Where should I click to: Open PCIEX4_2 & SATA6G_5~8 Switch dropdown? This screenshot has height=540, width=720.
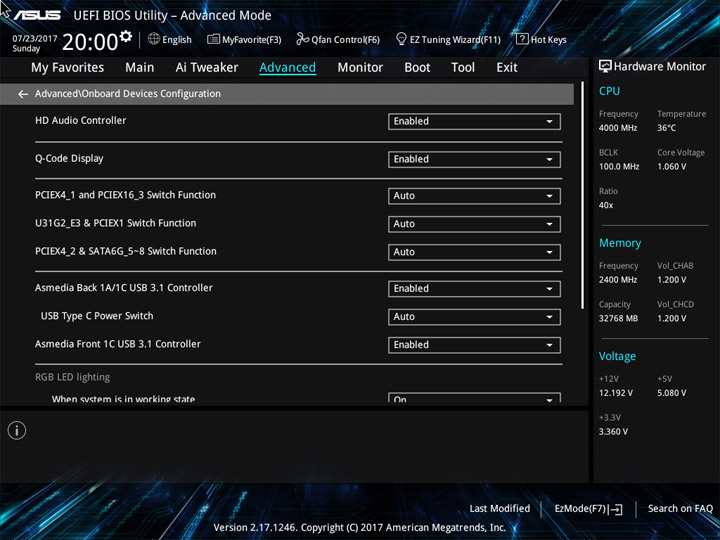tap(474, 252)
